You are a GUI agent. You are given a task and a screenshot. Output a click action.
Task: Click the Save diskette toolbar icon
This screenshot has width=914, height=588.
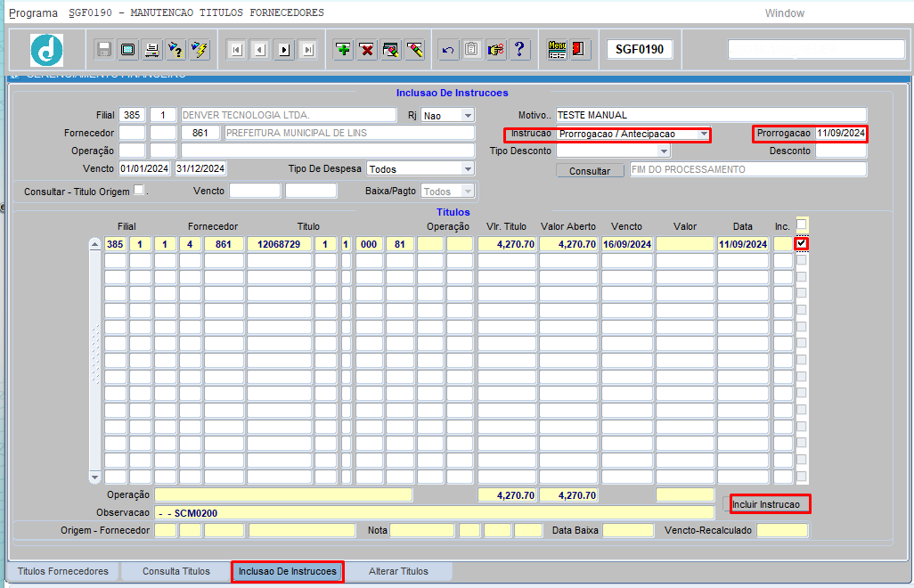point(103,50)
